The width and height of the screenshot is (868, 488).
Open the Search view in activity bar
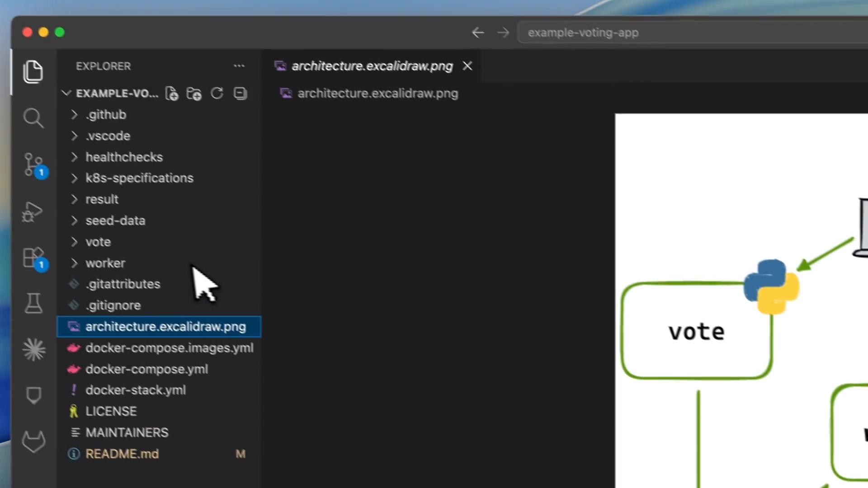click(x=33, y=118)
